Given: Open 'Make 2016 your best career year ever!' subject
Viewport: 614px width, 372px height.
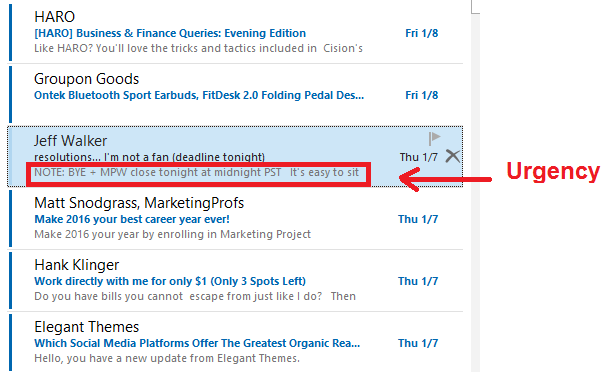Looking at the screenshot, I should (132, 219).
